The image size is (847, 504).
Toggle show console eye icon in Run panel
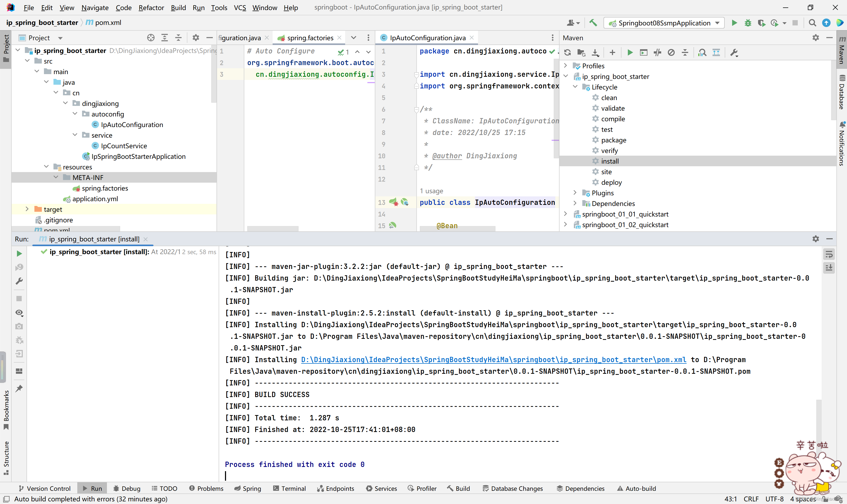pos(19,312)
